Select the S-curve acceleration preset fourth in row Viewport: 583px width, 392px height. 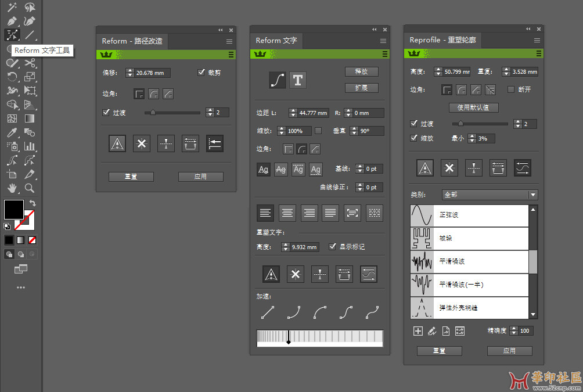[x=346, y=312]
